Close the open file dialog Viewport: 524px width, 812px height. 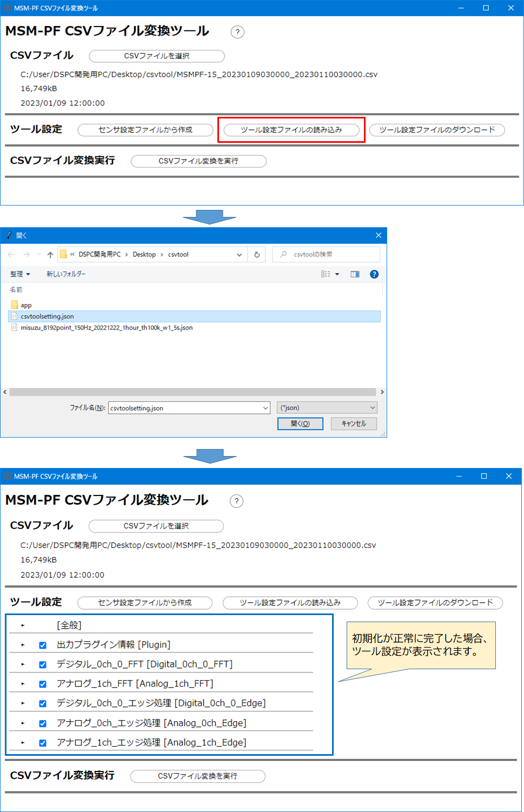[x=379, y=235]
